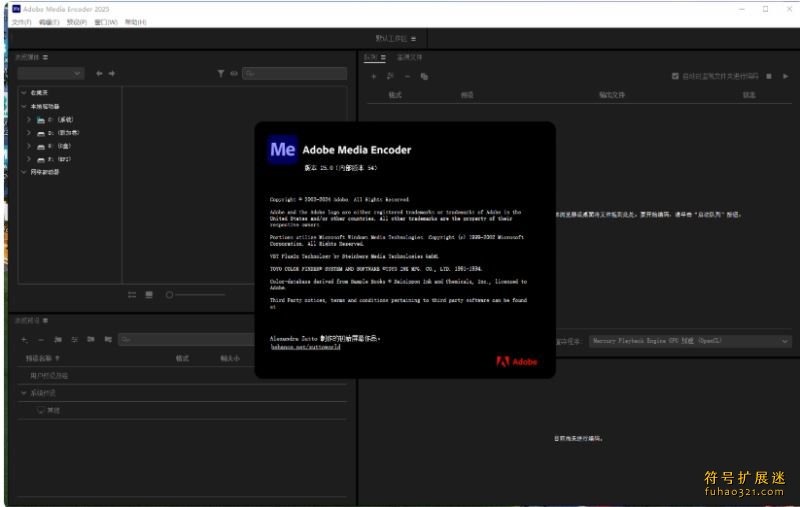800x507 pixels.
Task: Switch media browser to thumbnail view
Action: (x=149, y=295)
